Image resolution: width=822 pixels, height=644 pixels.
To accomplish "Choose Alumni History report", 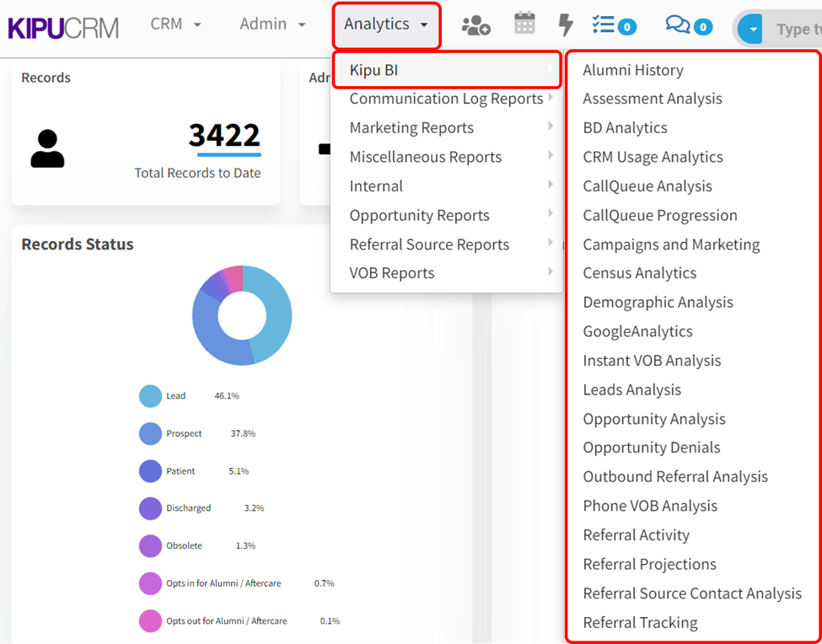I will tap(633, 70).
